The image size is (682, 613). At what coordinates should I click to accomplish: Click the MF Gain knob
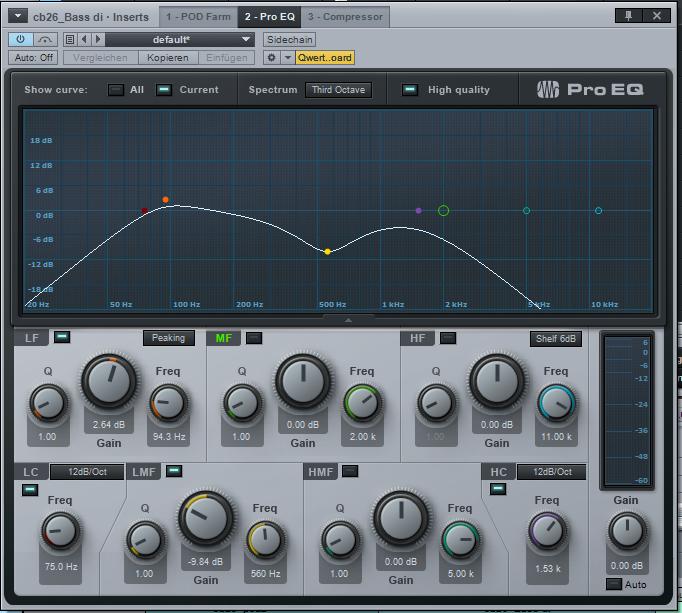(303, 382)
